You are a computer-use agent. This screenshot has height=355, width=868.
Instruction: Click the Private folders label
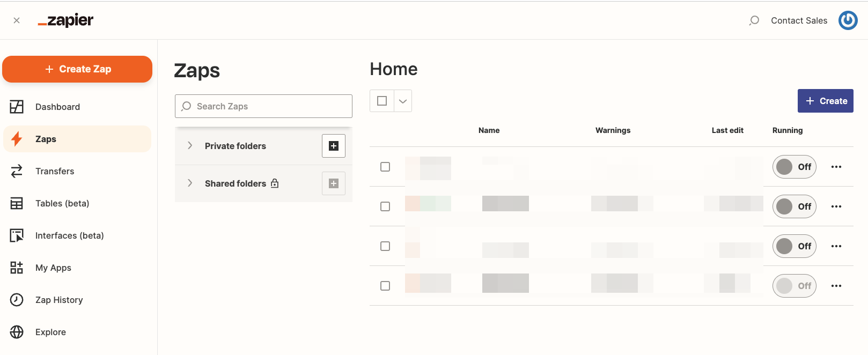click(236, 146)
